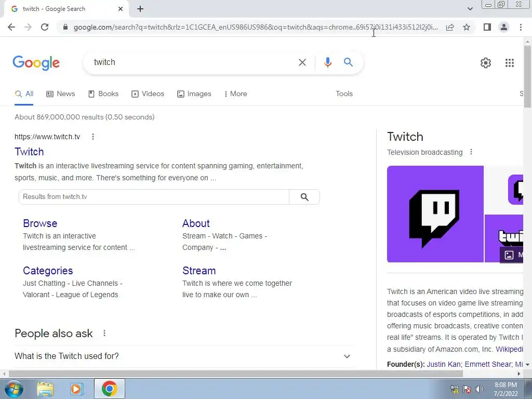Follow the Emmett Shear founder link

click(488, 364)
